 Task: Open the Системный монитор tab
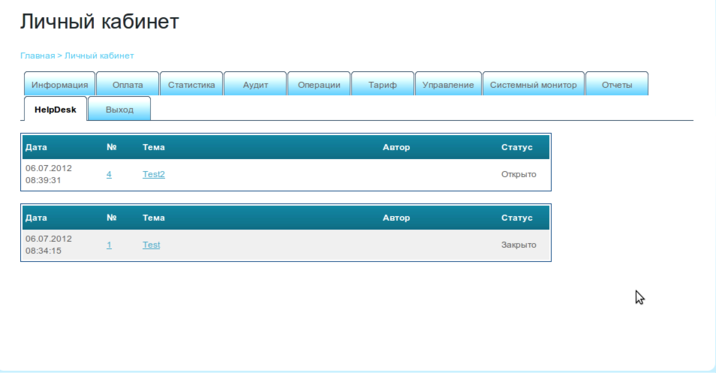point(533,84)
